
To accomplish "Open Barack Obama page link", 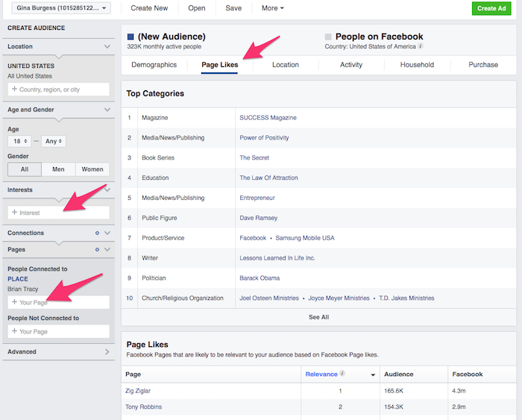I will click(260, 278).
